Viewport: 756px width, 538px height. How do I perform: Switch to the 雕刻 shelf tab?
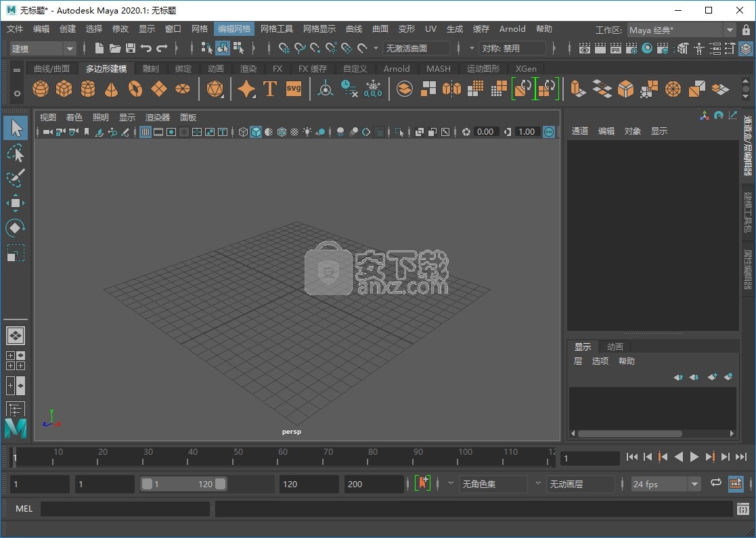tap(150, 68)
